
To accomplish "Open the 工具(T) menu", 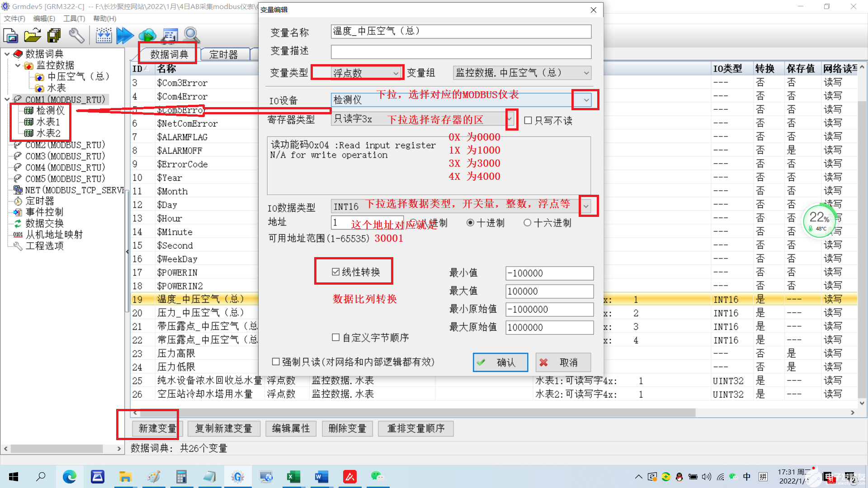I will 74,19.
